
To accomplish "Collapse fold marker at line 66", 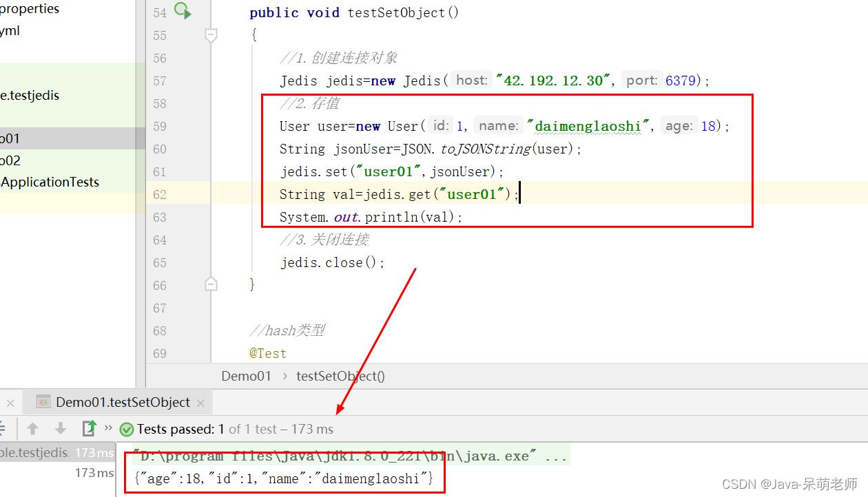I will 211,284.
